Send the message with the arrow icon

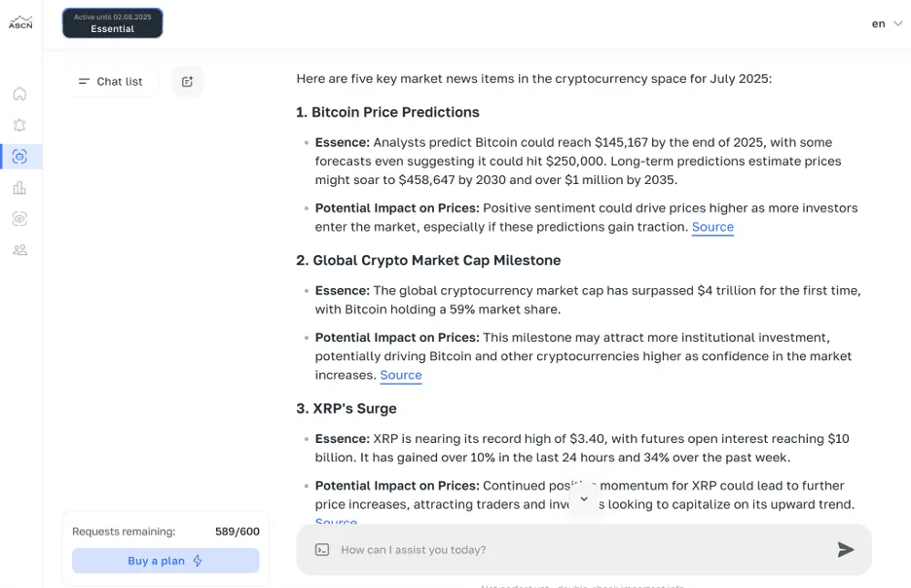[x=846, y=550]
